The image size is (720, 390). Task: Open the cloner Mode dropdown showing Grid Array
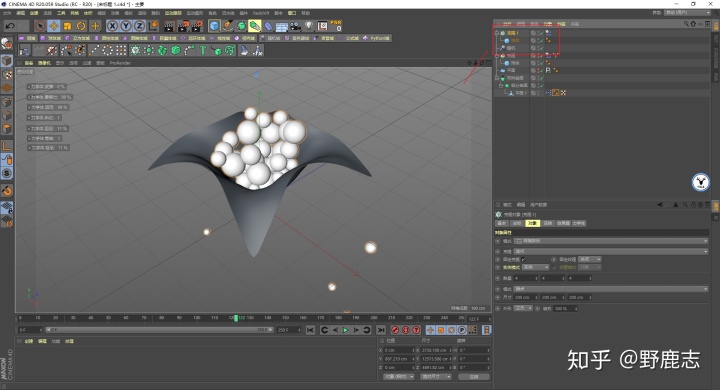click(611, 241)
